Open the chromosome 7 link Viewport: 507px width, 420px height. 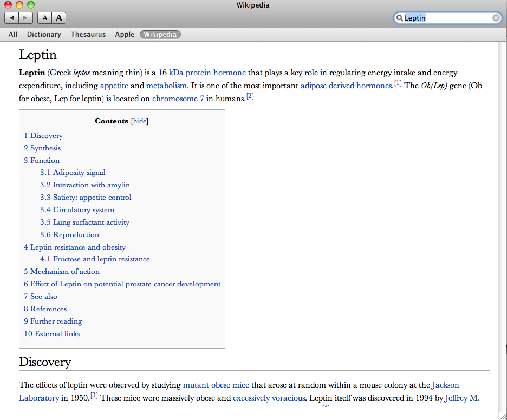(178, 99)
